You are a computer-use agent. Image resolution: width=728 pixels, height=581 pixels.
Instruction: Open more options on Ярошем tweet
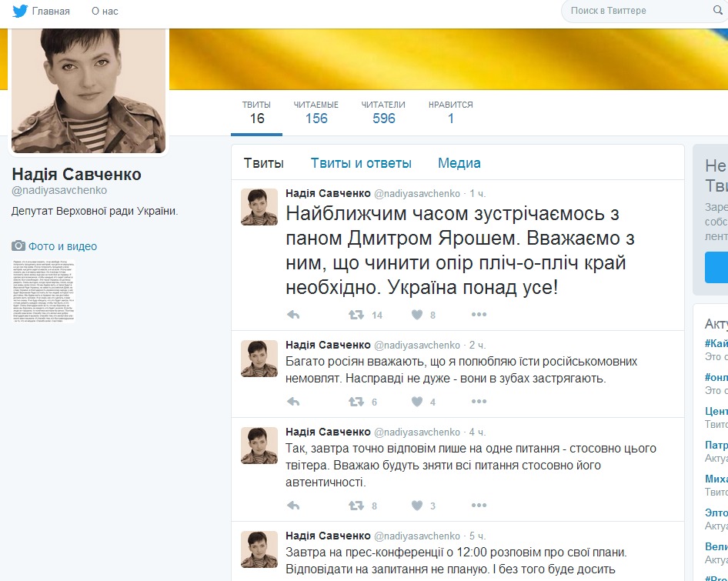click(479, 315)
